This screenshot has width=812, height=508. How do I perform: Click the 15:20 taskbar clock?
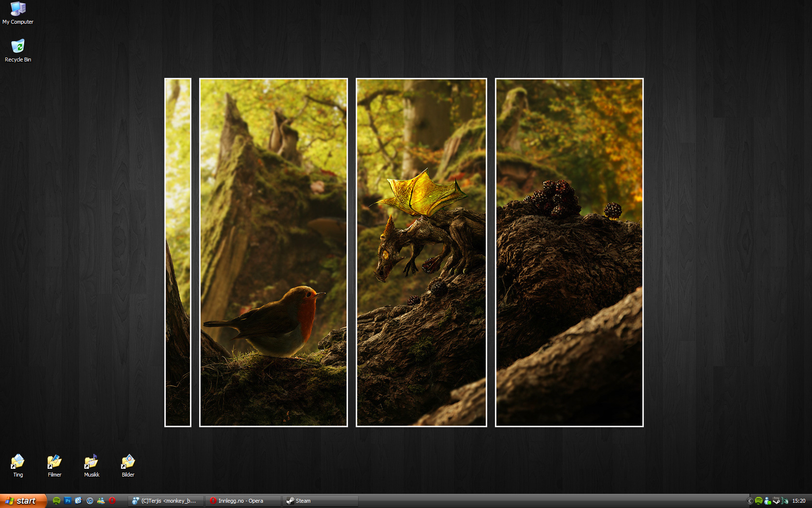point(799,501)
